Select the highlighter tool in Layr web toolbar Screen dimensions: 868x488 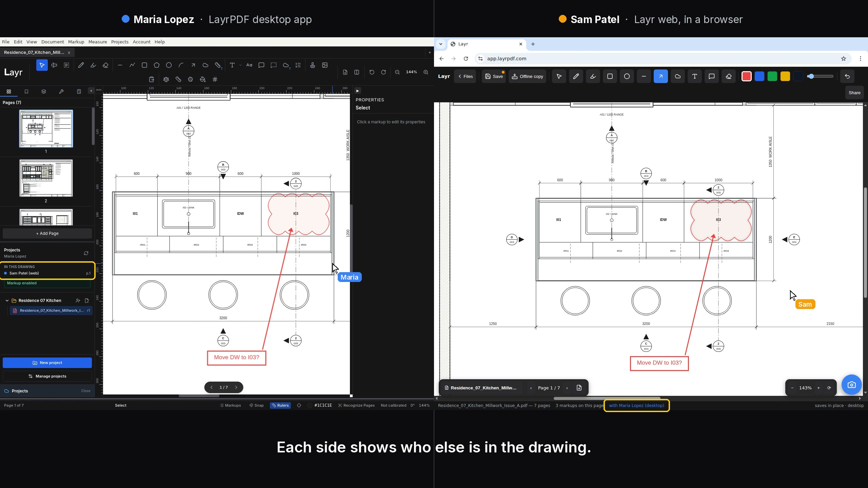coord(593,76)
